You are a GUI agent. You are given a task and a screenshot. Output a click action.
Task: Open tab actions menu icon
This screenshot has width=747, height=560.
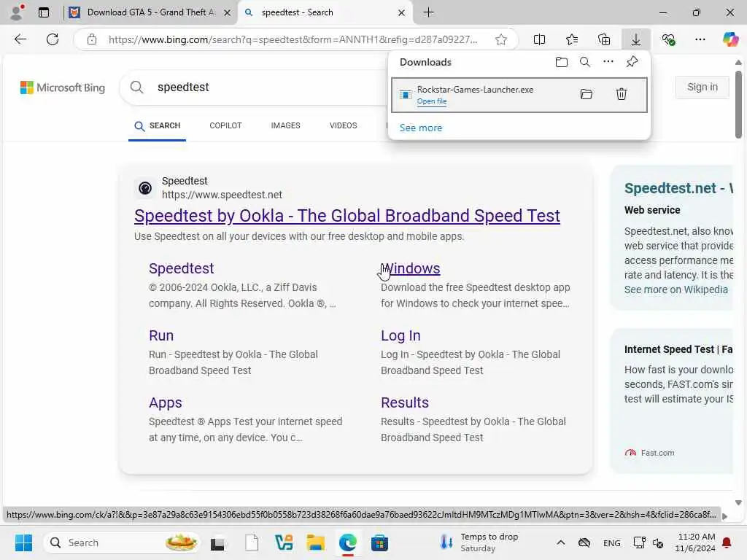tap(44, 12)
